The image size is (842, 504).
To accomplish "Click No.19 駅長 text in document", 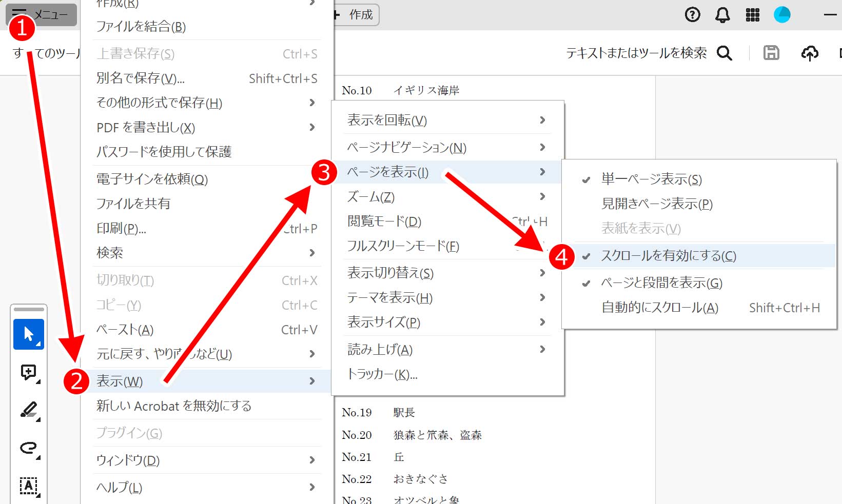I will [378, 412].
